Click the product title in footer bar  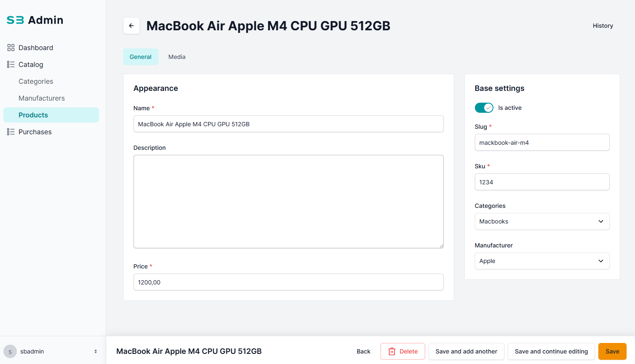189,351
